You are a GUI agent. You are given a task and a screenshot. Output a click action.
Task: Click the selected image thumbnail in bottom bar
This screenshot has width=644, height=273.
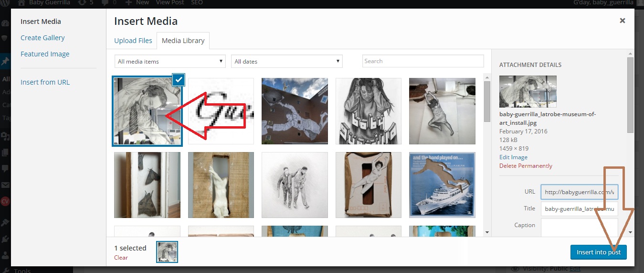tap(167, 252)
